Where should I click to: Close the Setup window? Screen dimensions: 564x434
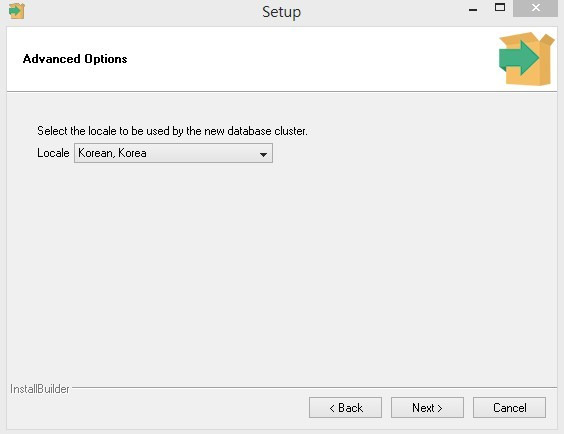pyautogui.click(x=536, y=8)
